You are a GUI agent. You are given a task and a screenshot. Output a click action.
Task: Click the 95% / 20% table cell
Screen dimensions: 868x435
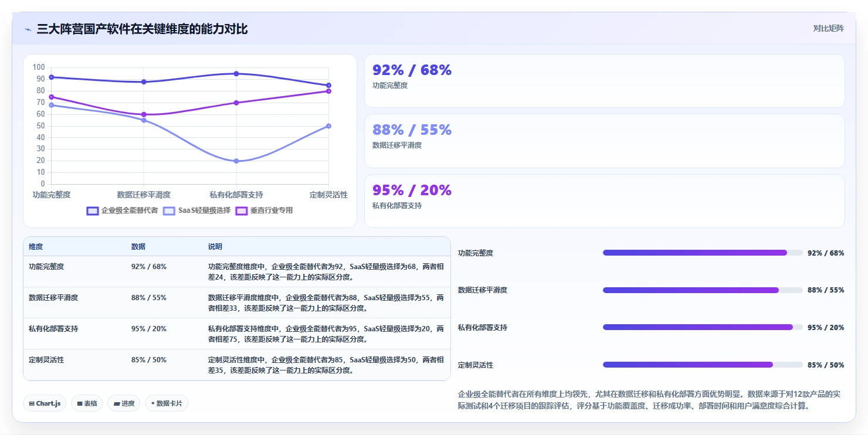[x=149, y=328]
